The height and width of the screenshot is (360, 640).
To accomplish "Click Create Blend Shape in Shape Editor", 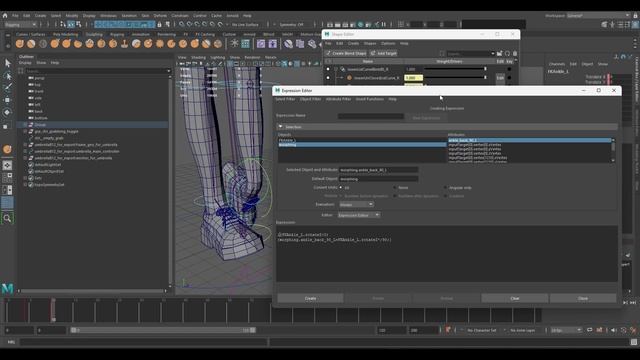I will pos(346,53).
